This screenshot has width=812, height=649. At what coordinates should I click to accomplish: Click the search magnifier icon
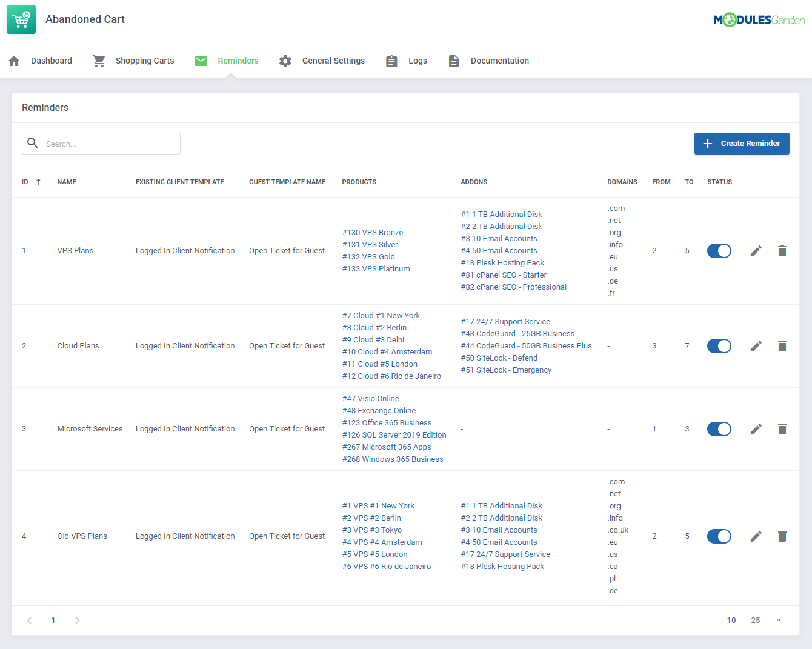point(33,144)
